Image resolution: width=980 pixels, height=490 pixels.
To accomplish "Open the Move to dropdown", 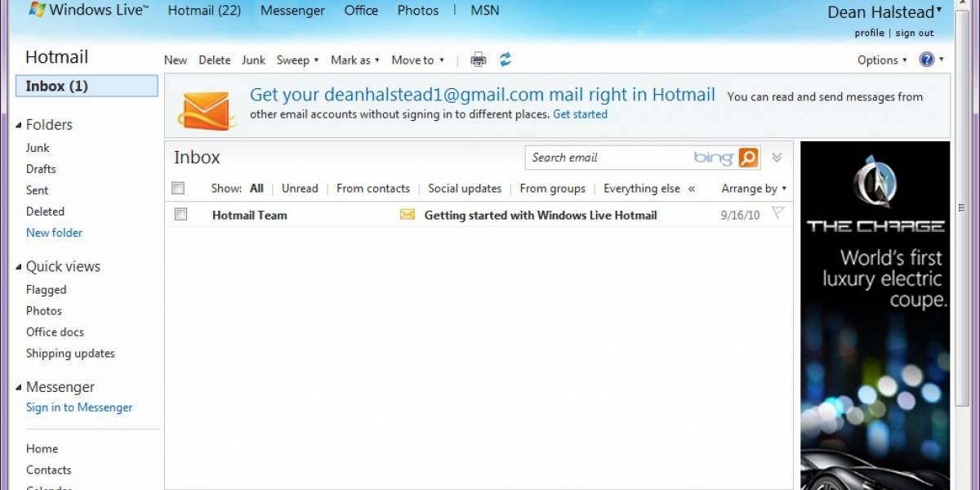I will [417, 60].
